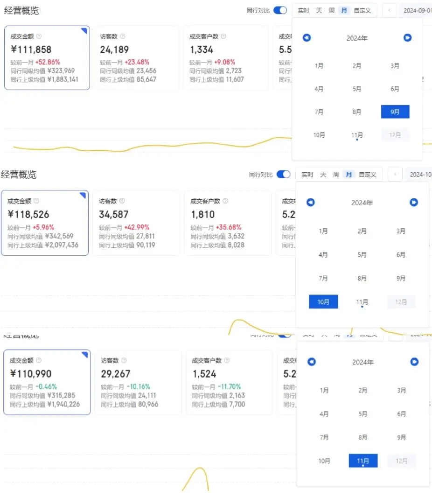Screen dimensions: 432x504
Task: Go to next year in calendar with 9月 highlighted
Action: click(x=407, y=38)
